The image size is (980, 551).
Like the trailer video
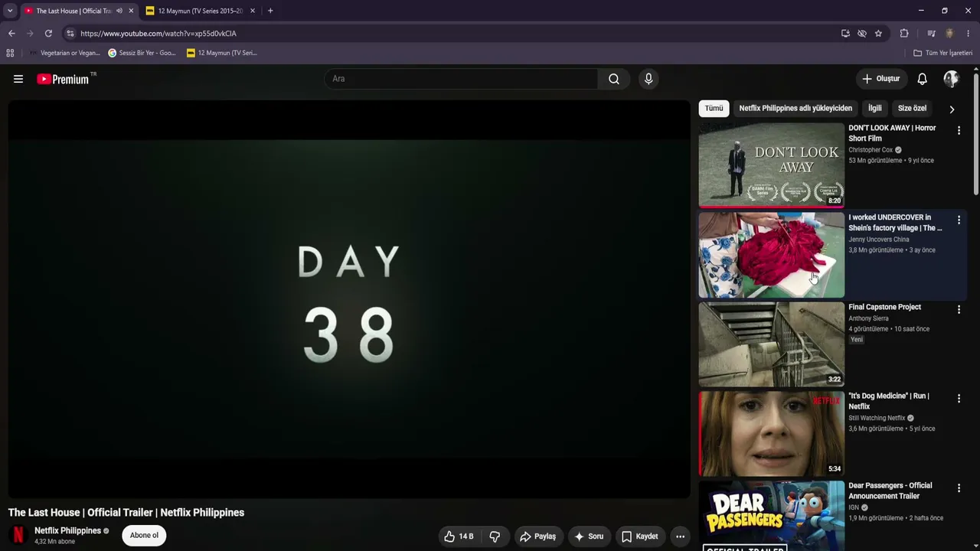(x=459, y=536)
